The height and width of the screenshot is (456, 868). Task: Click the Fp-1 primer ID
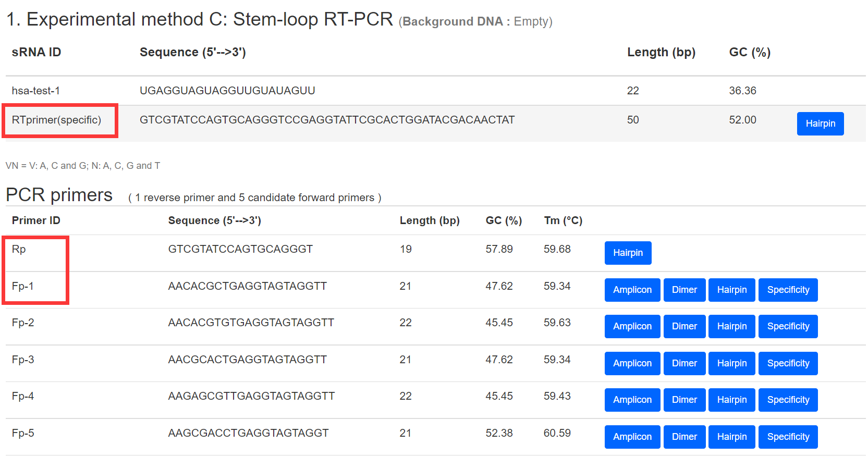[23, 286]
